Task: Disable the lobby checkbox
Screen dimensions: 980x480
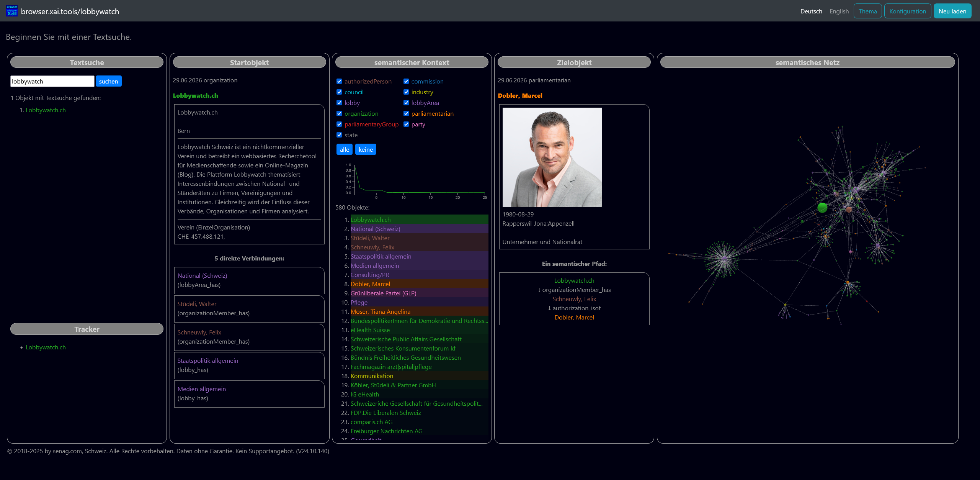Action: (339, 103)
